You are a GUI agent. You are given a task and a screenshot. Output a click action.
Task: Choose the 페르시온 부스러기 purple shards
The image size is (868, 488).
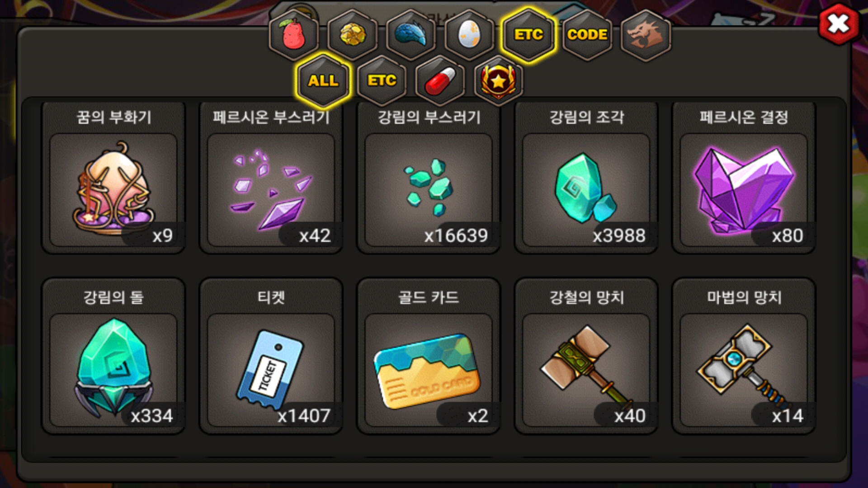pyautogui.click(x=271, y=178)
